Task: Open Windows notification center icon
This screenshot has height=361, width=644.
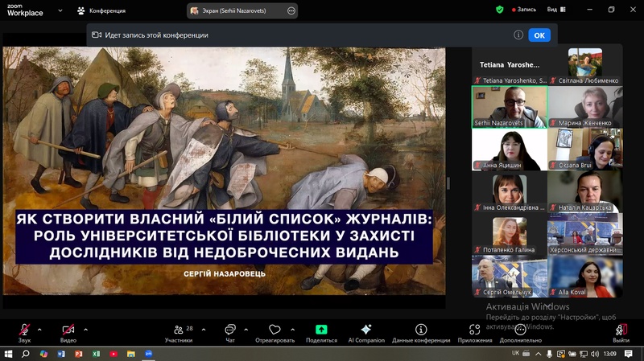Action: [629, 354]
